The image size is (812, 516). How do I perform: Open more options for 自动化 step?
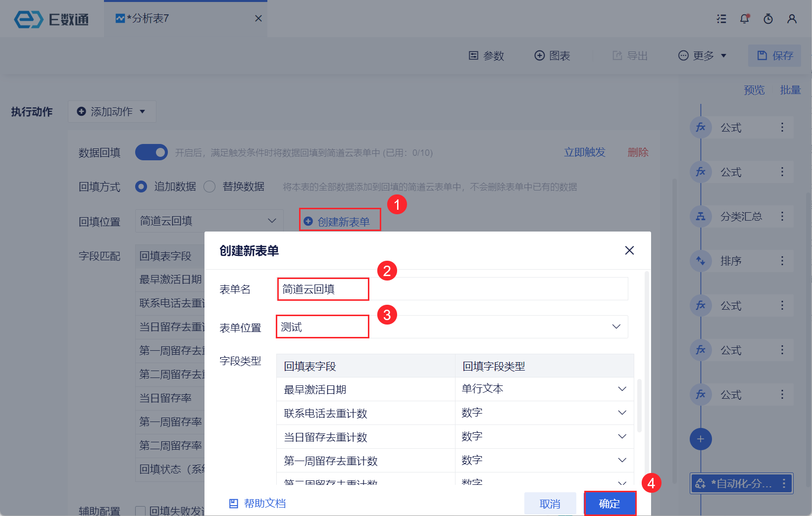[784, 483]
